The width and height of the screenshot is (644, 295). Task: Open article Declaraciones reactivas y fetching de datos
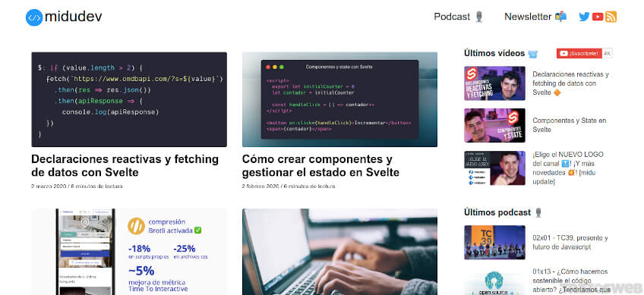125,165
